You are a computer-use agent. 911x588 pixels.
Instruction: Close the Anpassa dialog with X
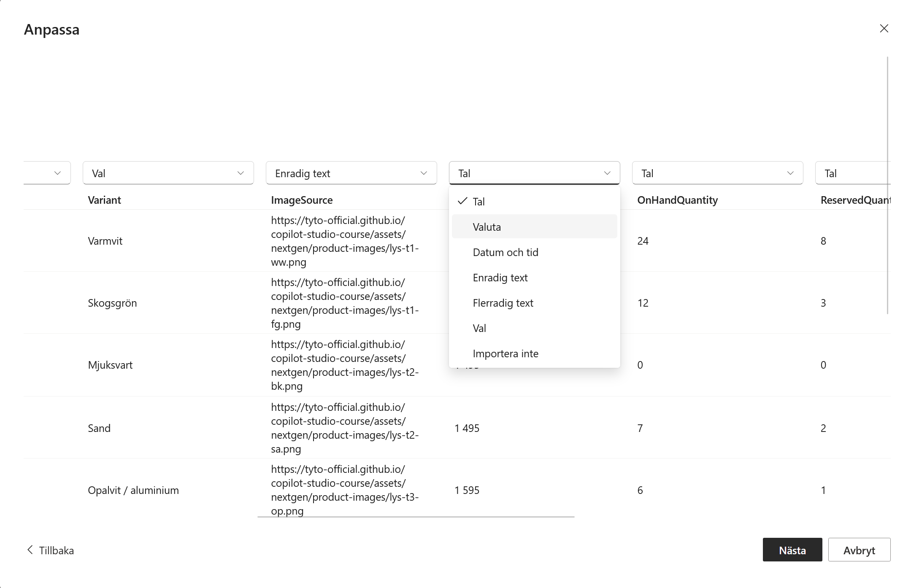point(884,28)
